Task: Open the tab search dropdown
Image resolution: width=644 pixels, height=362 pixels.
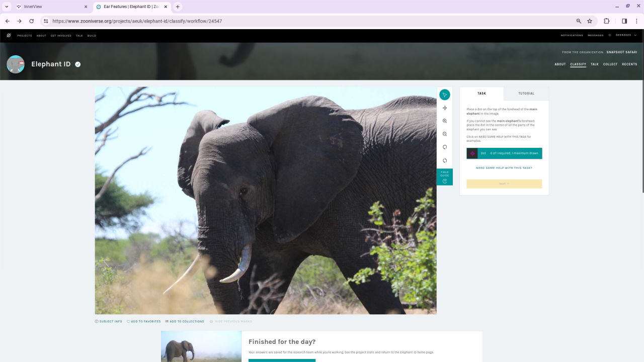Action: point(7,7)
